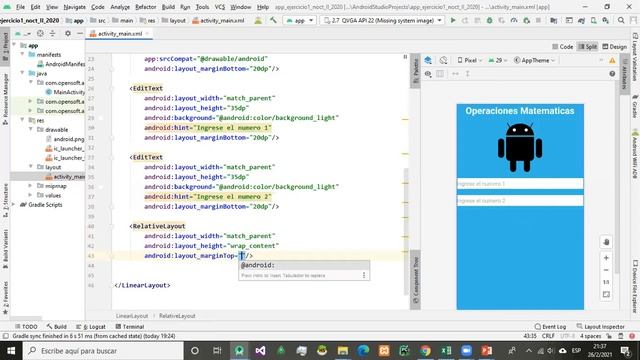Screen dimensions: 640x360
Task: Expand the values folder
Action: 30,195
